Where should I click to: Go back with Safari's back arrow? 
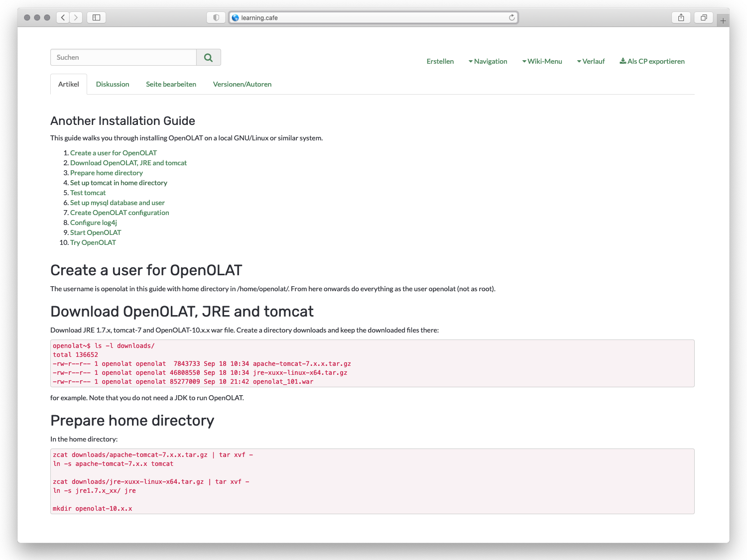pos(63,17)
